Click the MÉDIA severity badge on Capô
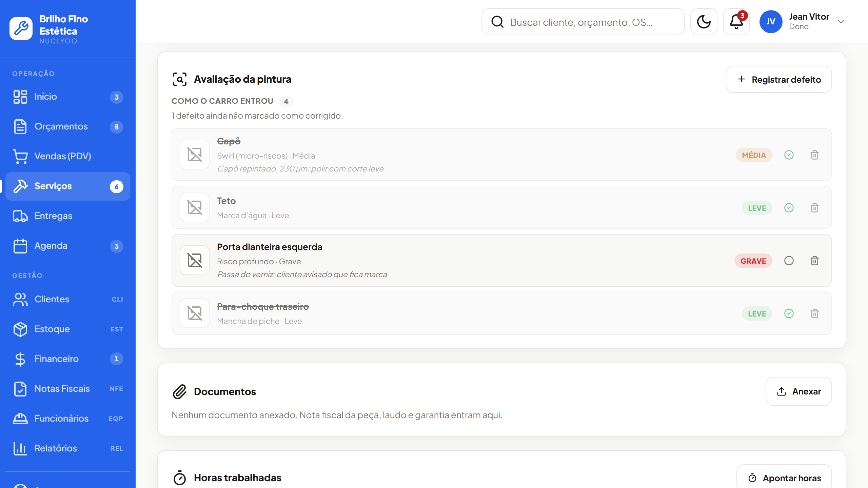This screenshot has width=868, height=488. 754,155
